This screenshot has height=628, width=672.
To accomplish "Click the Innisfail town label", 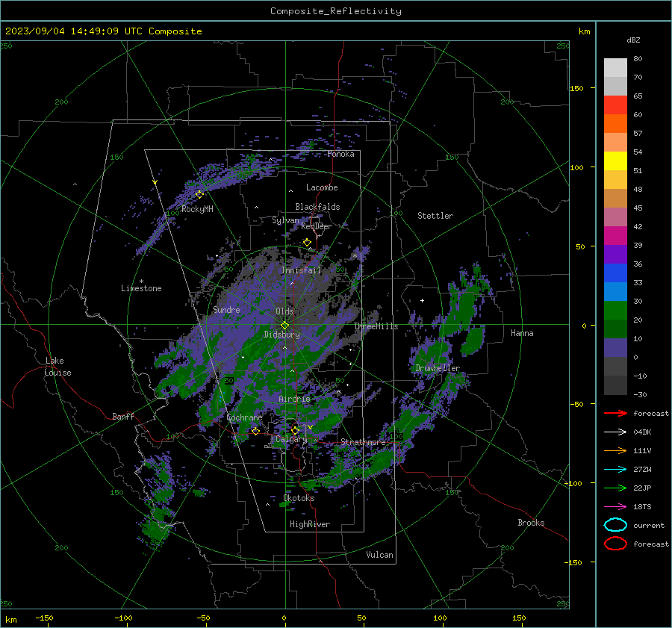I will 301,270.
